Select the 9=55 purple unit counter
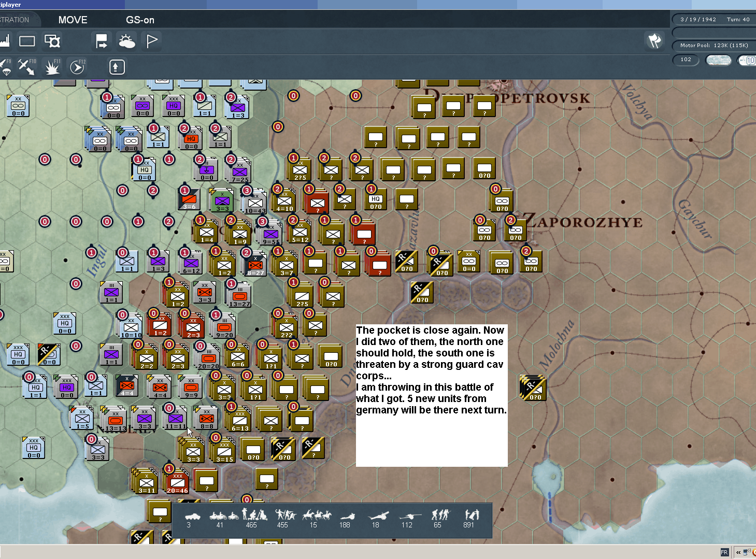756x559 pixels. point(270,234)
